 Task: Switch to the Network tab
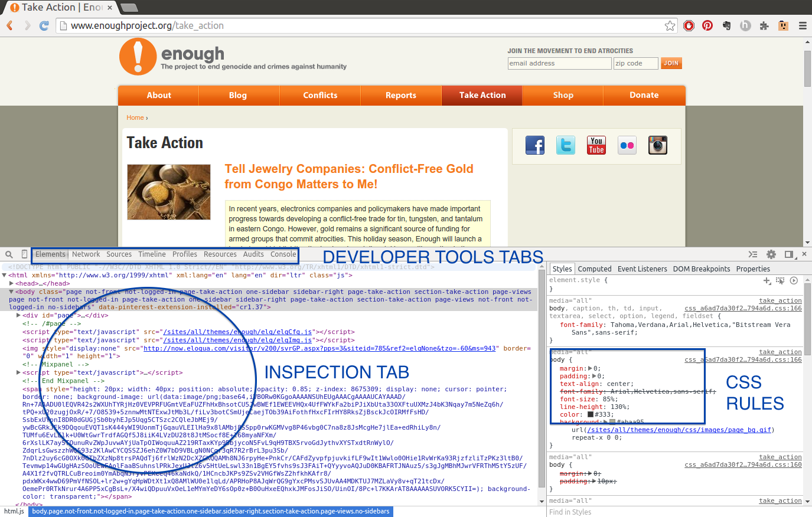pos(86,254)
